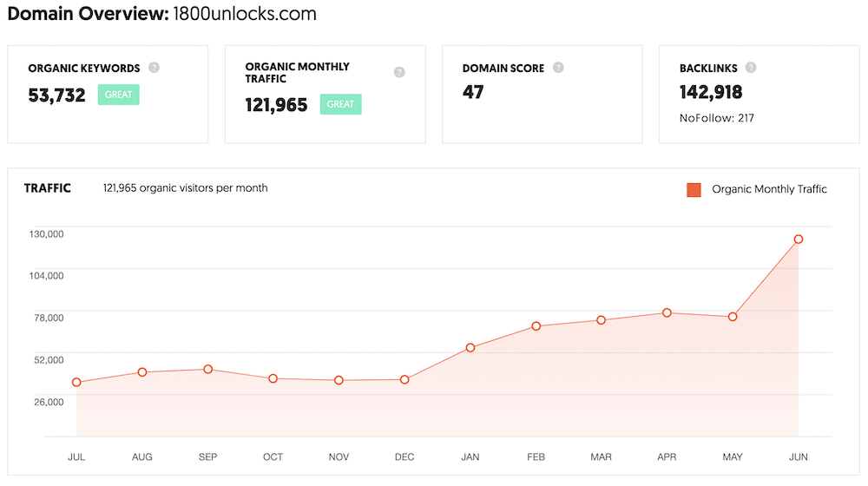The height and width of the screenshot is (486, 868).
Task: Click the DOMAIN SCORE card title
Action: pos(503,68)
